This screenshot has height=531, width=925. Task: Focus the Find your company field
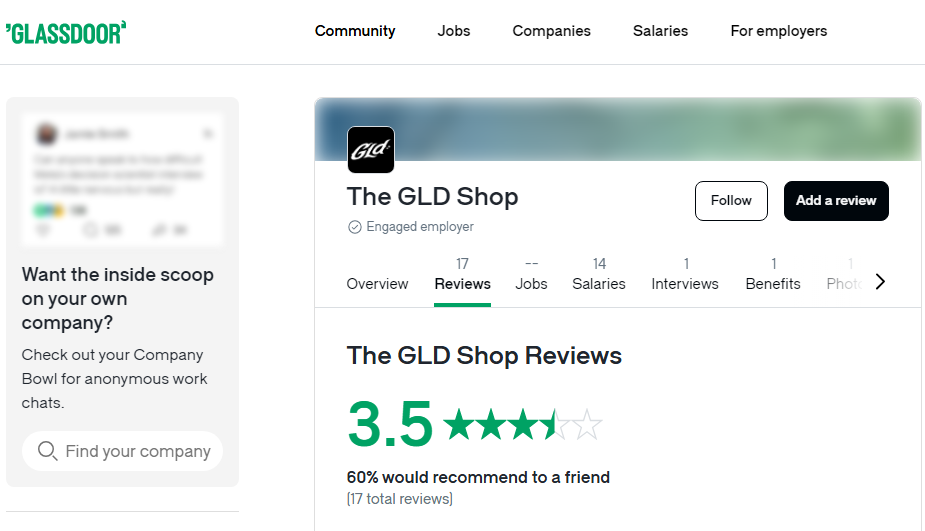point(122,451)
